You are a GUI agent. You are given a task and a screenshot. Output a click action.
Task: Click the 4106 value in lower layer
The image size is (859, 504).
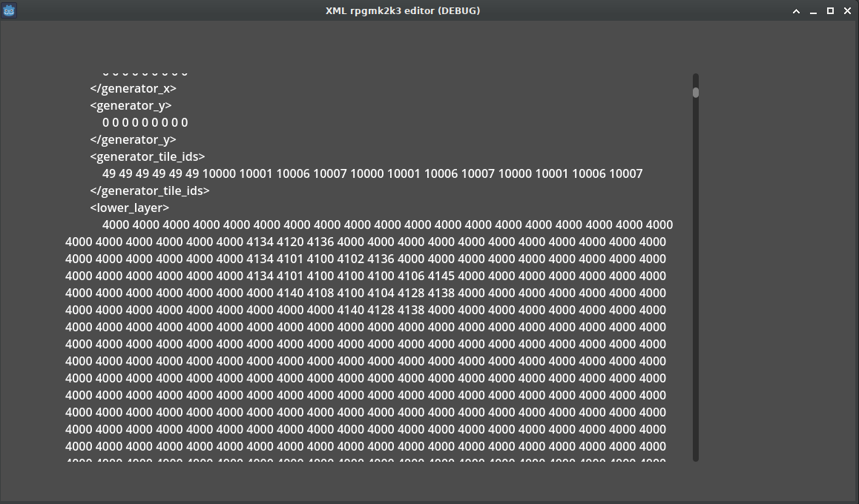click(x=411, y=276)
